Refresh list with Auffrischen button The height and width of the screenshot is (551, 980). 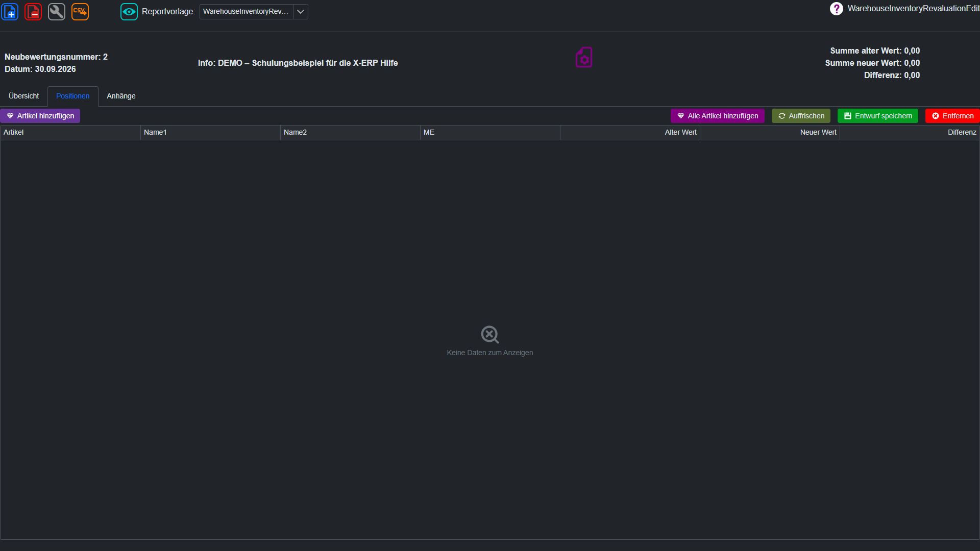(x=801, y=116)
